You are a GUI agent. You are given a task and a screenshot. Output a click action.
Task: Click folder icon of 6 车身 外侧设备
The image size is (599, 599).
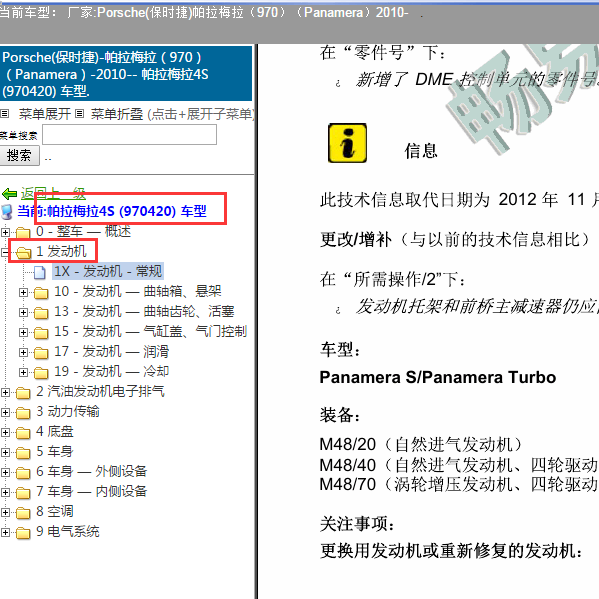click(x=23, y=473)
